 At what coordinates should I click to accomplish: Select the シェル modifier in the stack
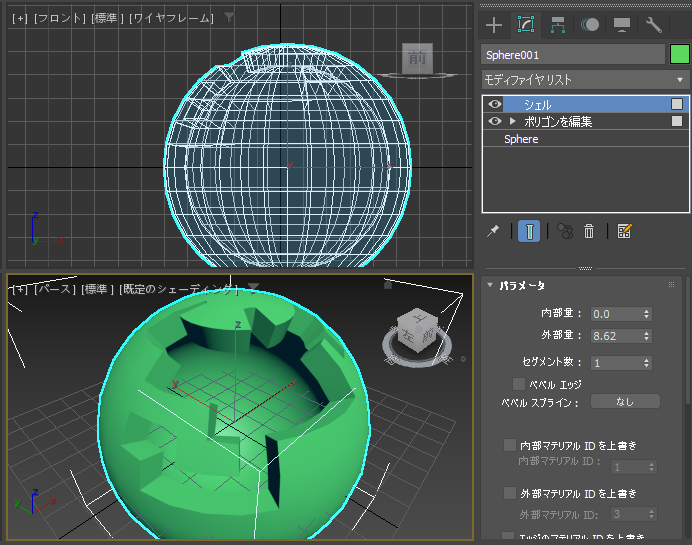[585, 104]
